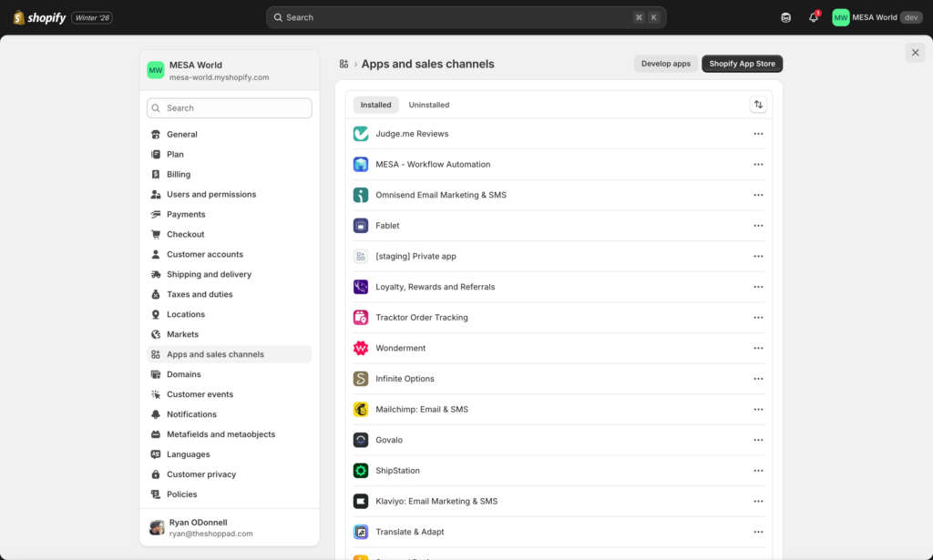Screen dimensions: 933x560
Task: Open the MESA World account menu
Action: (x=877, y=17)
